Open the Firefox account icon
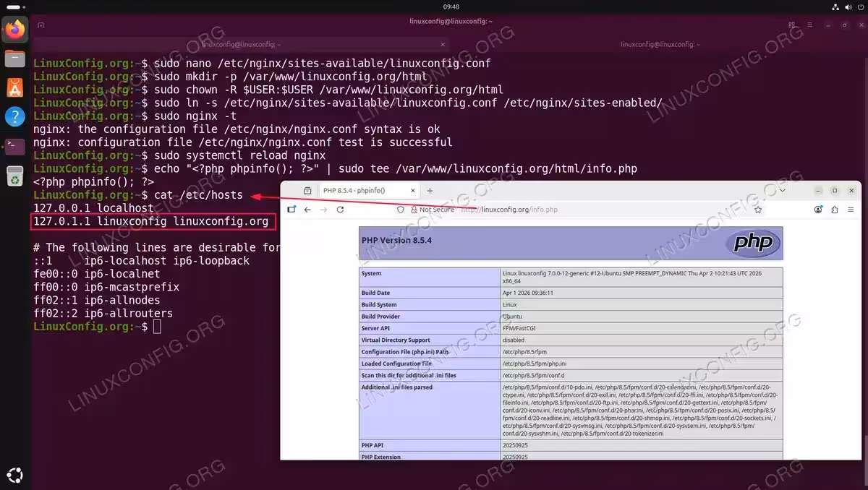The height and width of the screenshot is (490, 868). (x=818, y=210)
